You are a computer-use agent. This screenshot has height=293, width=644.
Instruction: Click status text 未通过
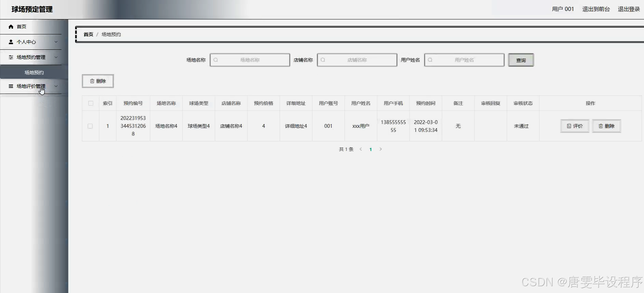click(521, 126)
